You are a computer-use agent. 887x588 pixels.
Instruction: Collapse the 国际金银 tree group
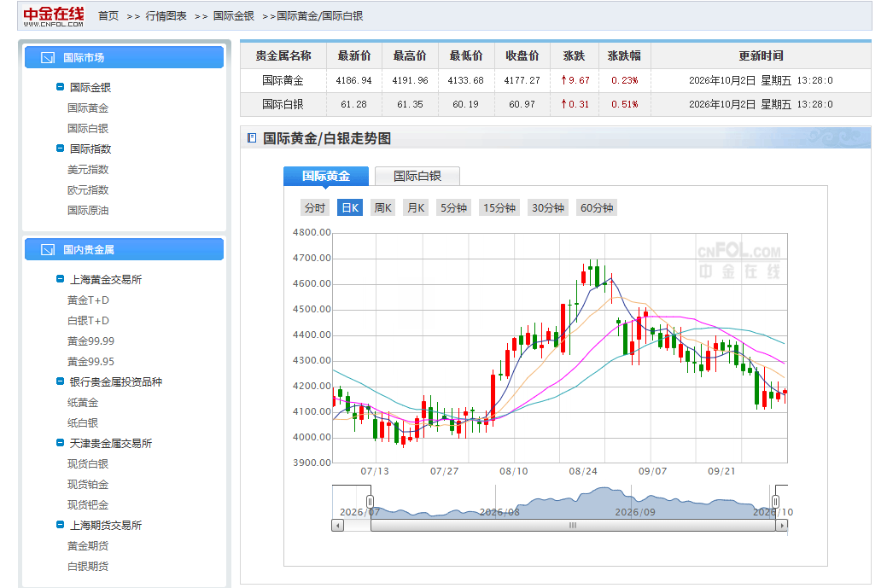[x=60, y=87]
